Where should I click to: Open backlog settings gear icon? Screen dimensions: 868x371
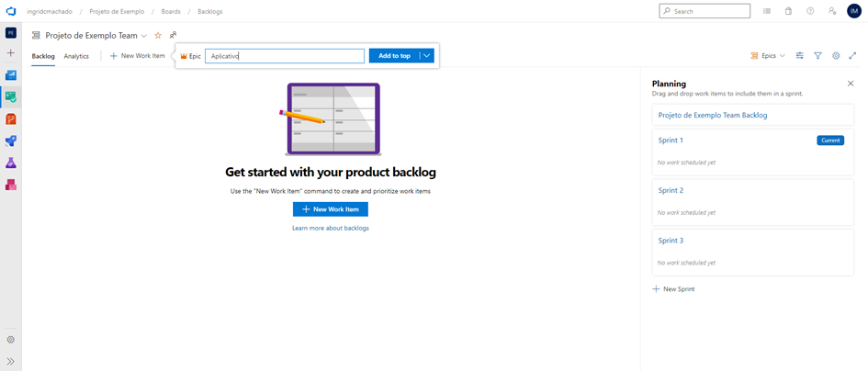pos(836,55)
